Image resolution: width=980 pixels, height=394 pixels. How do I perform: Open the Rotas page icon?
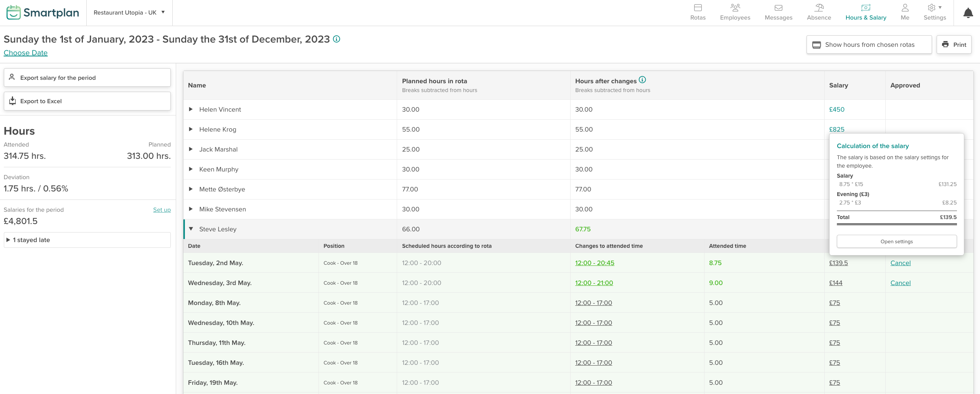tap(698, 8)
